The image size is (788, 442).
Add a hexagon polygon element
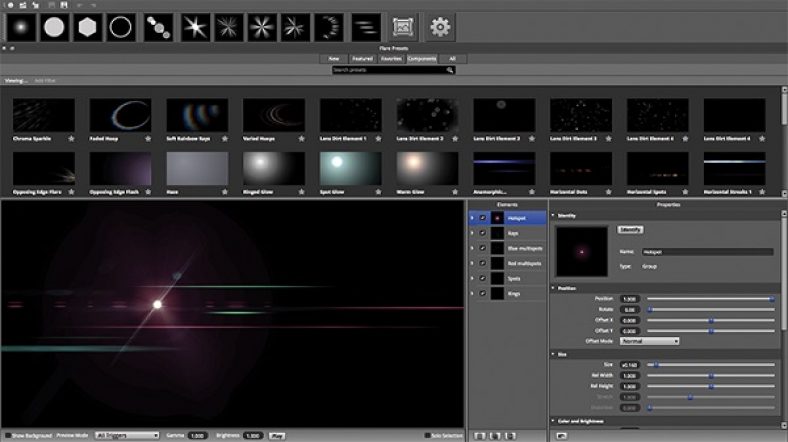point(88,27)
